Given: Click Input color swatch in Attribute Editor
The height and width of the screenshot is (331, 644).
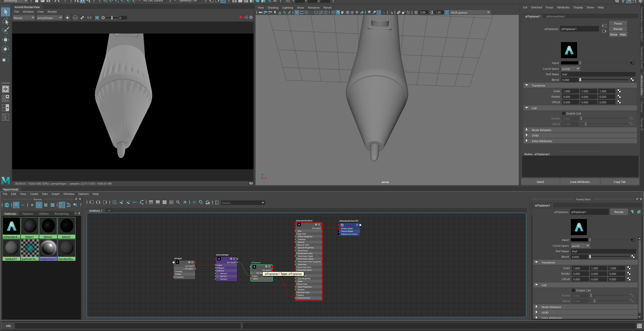Looking at the screenshot, I should coord(569,63).
